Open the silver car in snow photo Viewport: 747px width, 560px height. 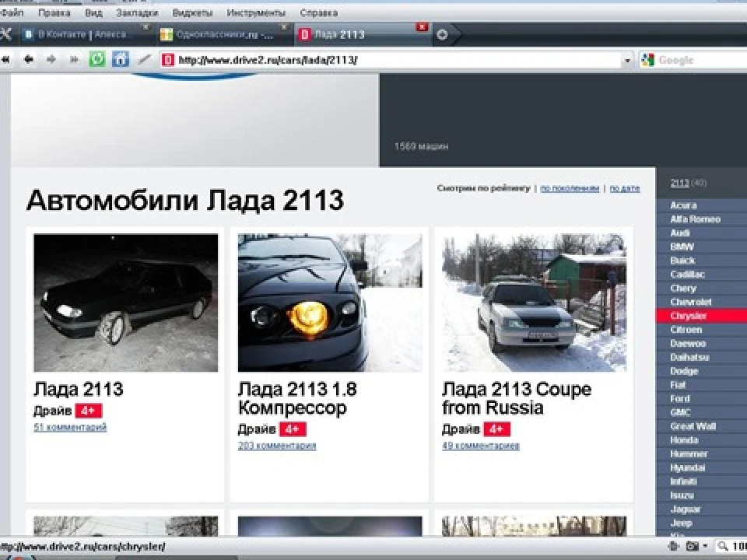click(x=534, y=303)
